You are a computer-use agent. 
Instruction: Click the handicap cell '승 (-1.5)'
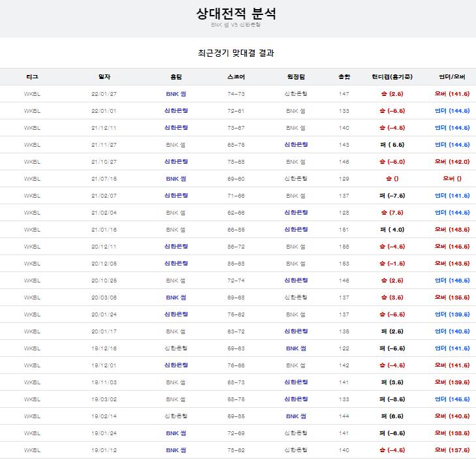click(x=392, y=264)
